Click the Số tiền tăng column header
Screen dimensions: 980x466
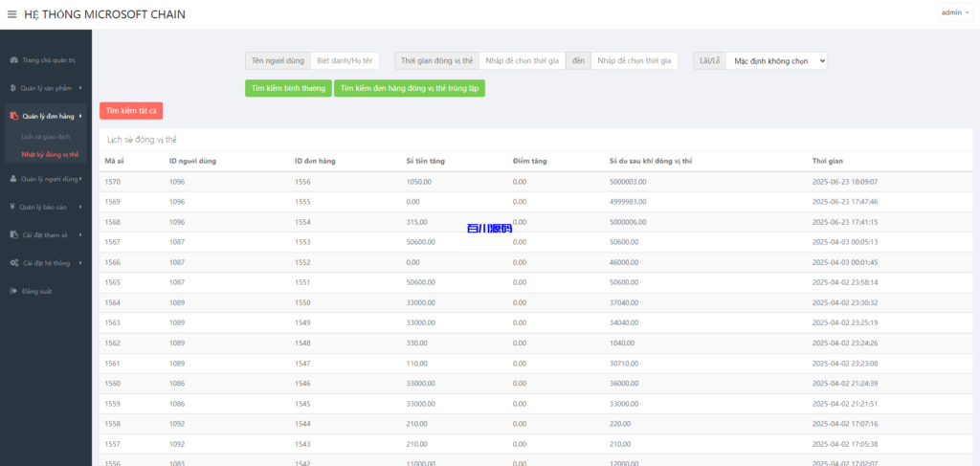425,161
